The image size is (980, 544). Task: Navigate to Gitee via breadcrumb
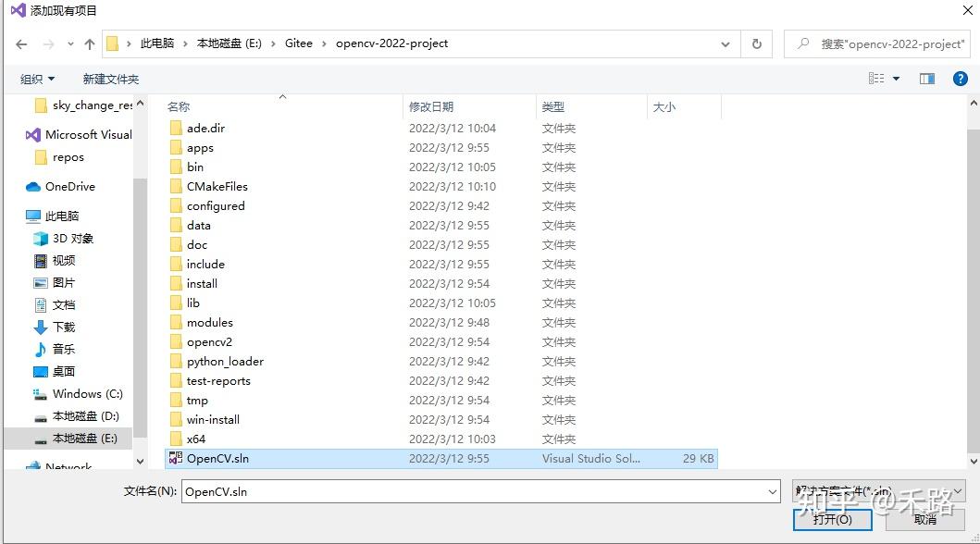(299, 43)
